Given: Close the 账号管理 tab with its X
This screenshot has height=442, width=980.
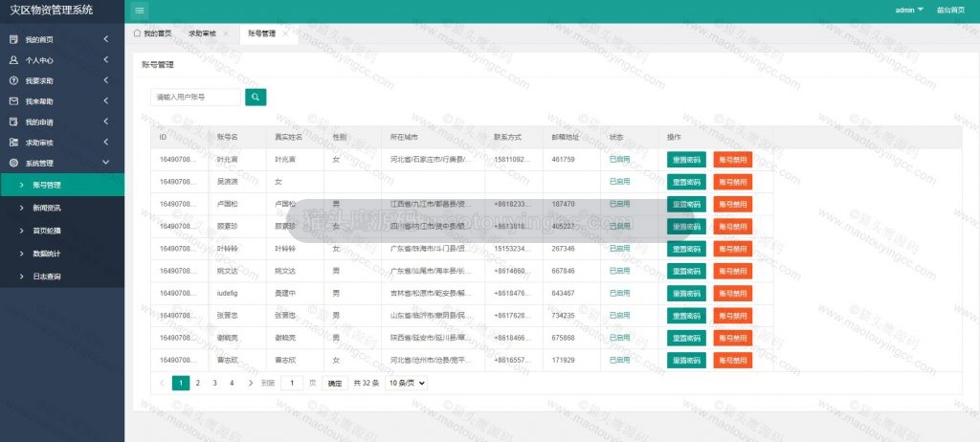Looking at the screenshot, I should [x=285, y=33].
